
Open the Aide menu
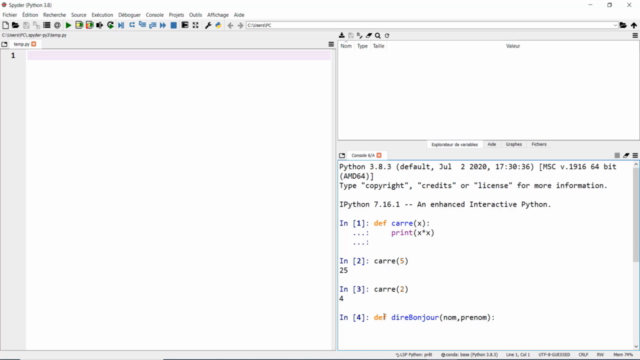[x=239, y=15]
